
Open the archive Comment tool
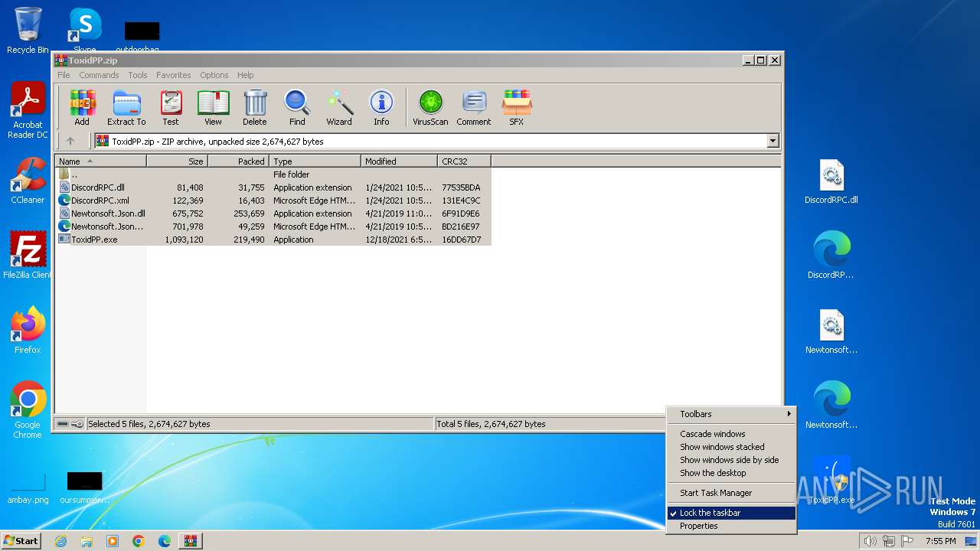tap(474, 107)
